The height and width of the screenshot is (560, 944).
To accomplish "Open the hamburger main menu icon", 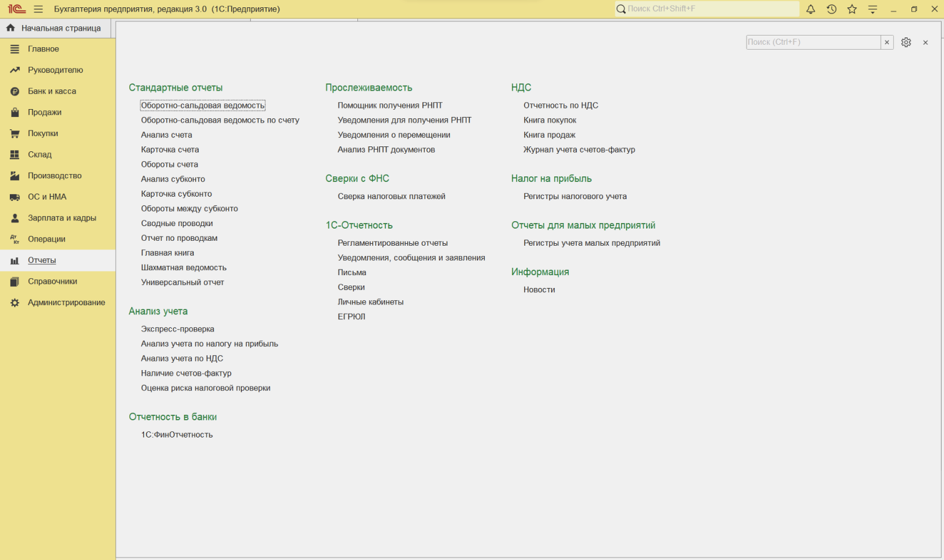I will point(38,9).
